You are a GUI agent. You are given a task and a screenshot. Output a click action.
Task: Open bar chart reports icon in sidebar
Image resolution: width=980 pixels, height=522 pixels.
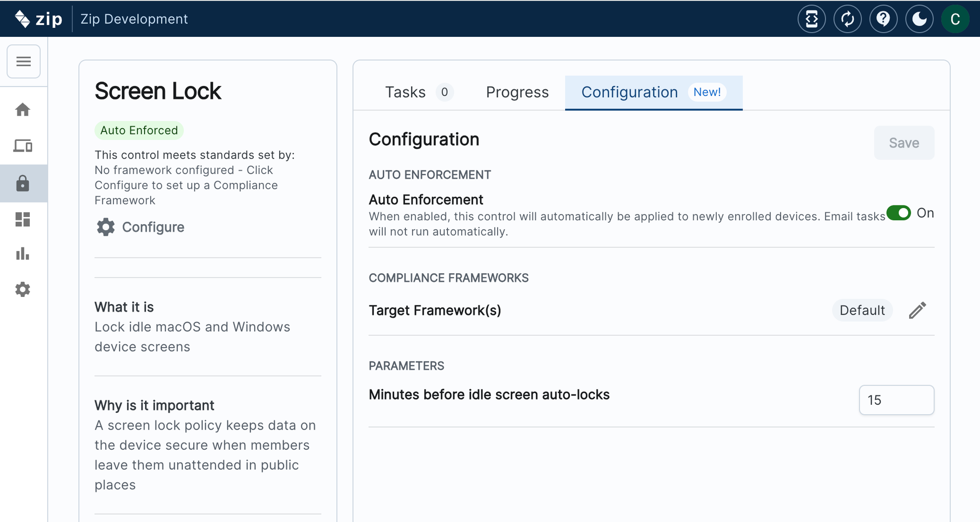tap(22, 254)
